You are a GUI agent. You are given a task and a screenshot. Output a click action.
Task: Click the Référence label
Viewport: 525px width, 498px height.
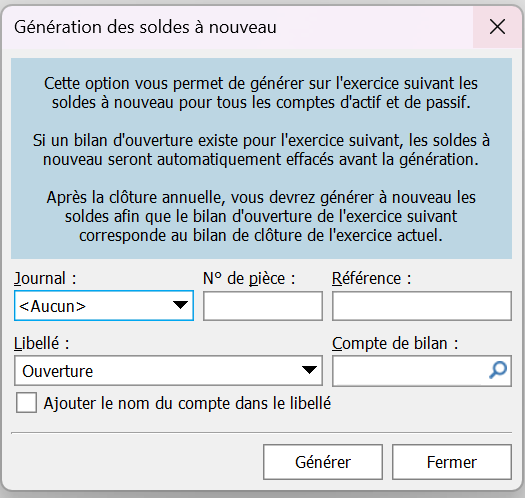click(x=372, y=278)
